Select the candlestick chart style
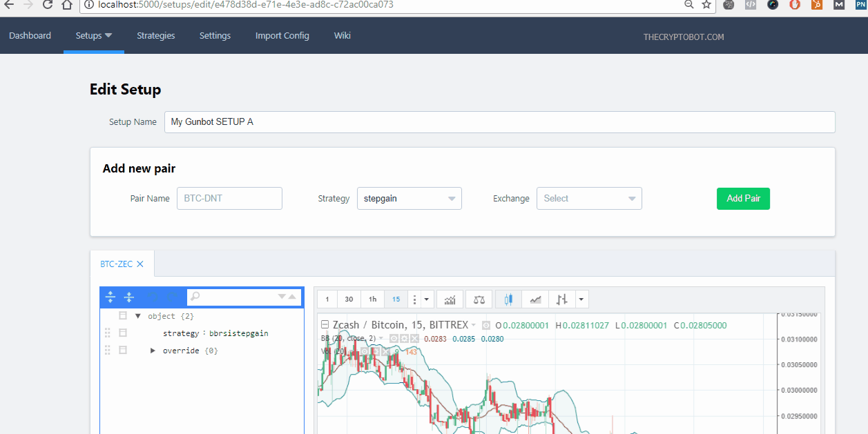Viewport: 868px width, 434px height. point(509,299)
